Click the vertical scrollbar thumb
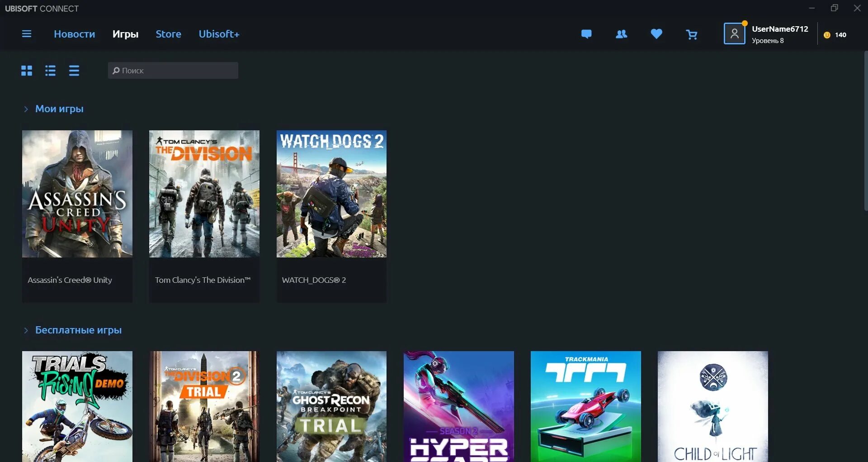 (865, 131)
